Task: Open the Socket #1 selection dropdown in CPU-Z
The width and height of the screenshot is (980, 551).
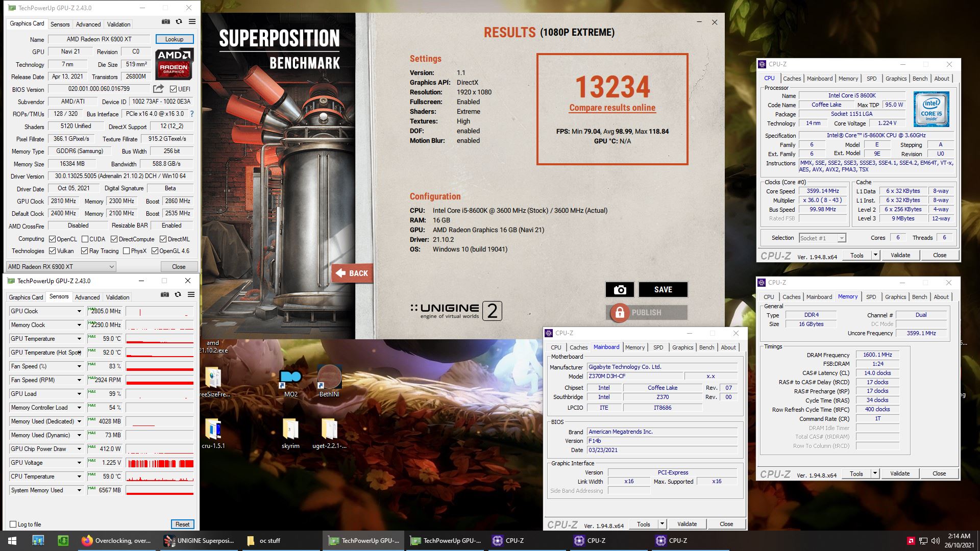Action: click(x=822, y=238)
